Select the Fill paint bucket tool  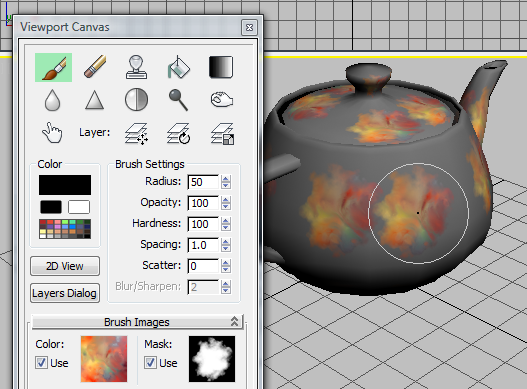click(178, 67)
